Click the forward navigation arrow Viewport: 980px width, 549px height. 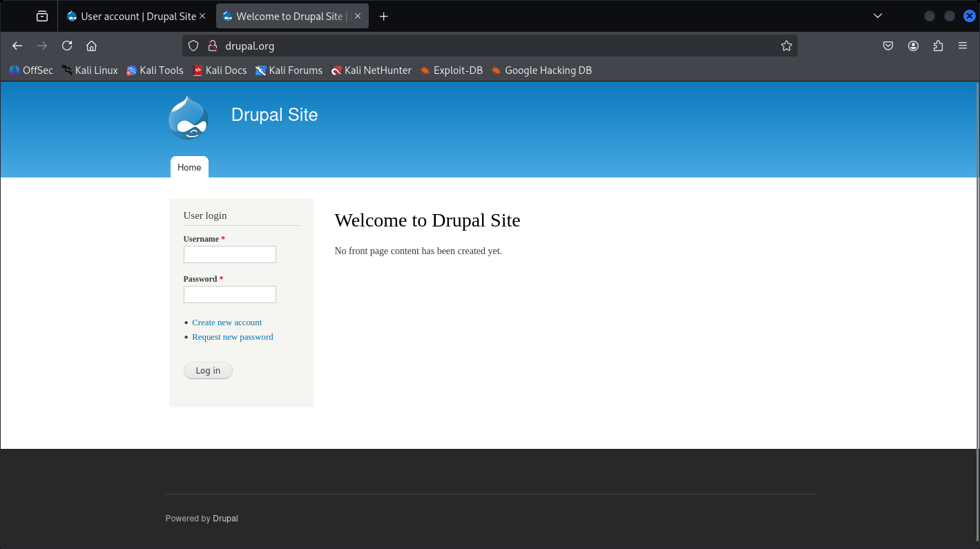coord(42,46)
